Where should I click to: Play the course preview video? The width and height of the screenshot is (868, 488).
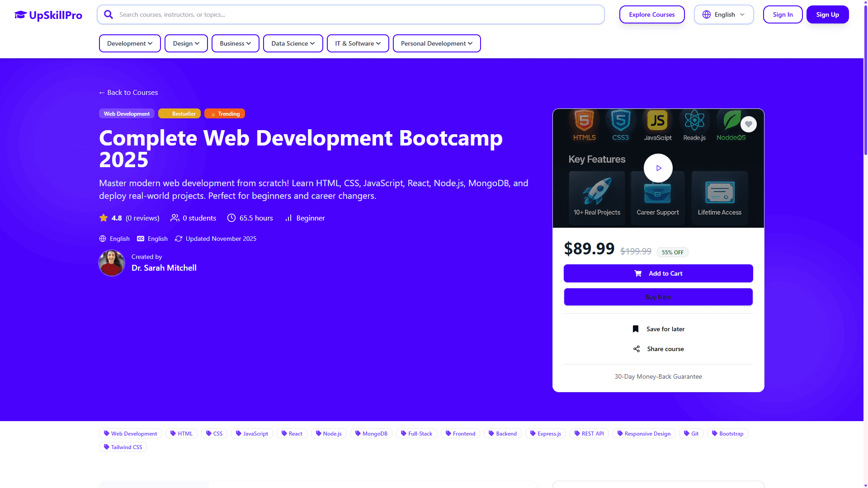point(658,168)
